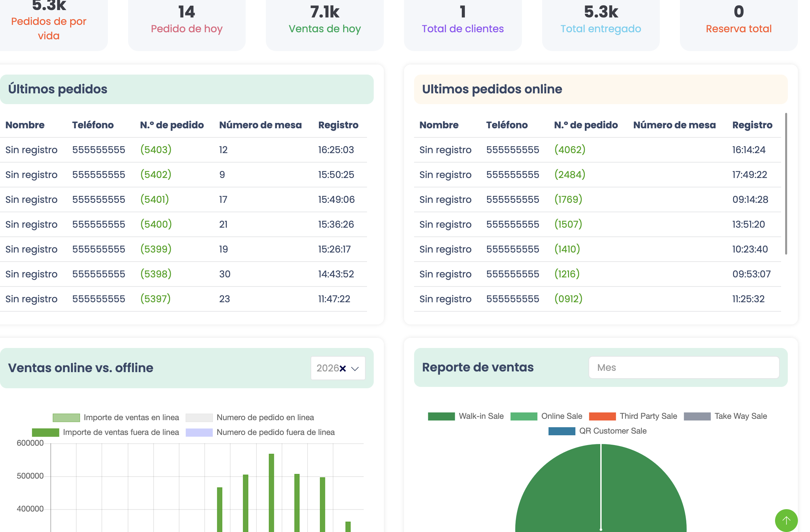Viewport: 810px width, 532px height.
Task: Expand the year dropdown chevron
Action: [355, 369]
